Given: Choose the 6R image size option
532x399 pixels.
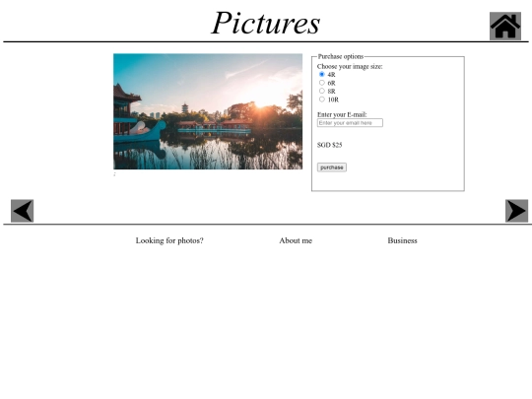Looking at the screenshot, I should (321, 83).
